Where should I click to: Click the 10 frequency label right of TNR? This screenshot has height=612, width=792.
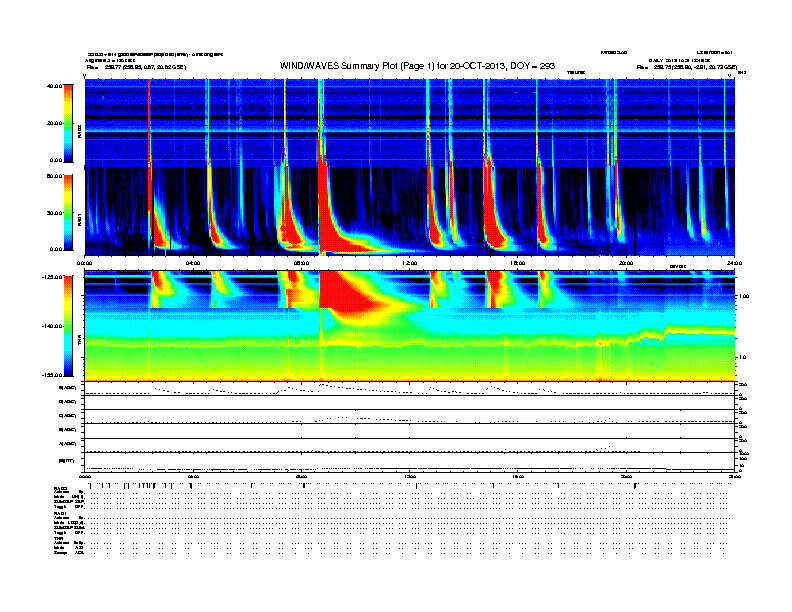[742, 358]
